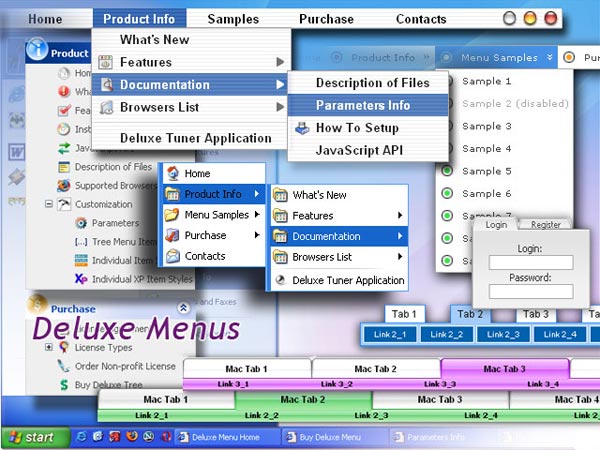Select the Sample 6 radio button

click(x=446, y=194)
